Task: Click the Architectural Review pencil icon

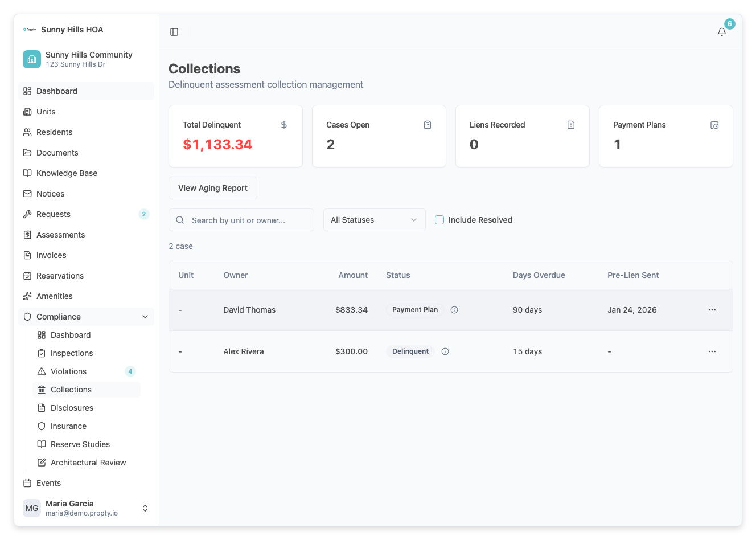Action: click(x=42, y=463)
